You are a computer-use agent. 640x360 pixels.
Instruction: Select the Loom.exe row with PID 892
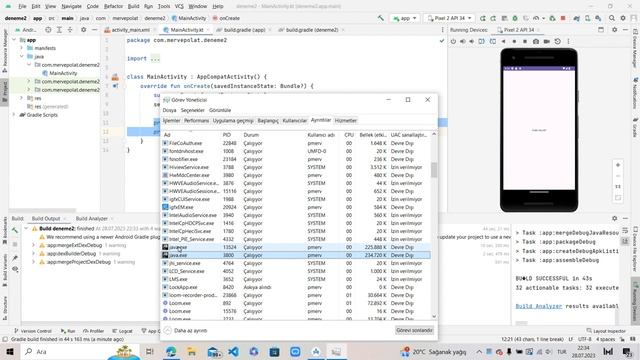tap(296, 303)
